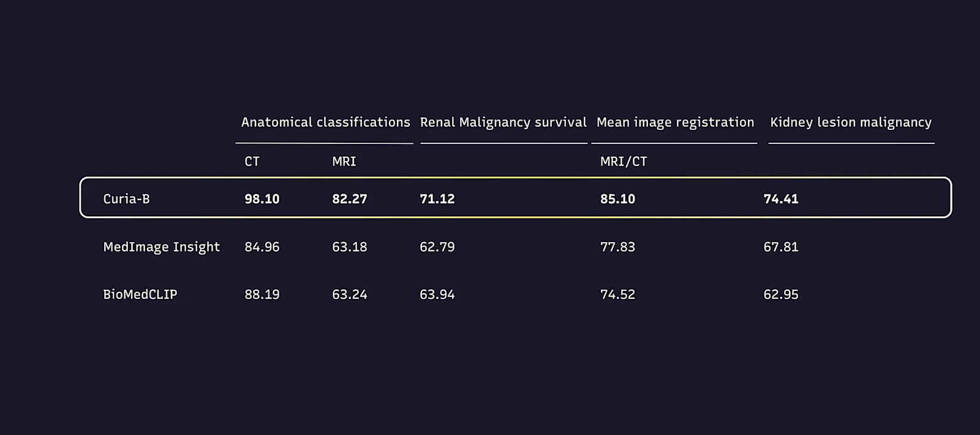Select BioMedCLIP kidney lesion value 62.95
The image size is (980, 435).
pyautogui.click(x=781, y=294)
